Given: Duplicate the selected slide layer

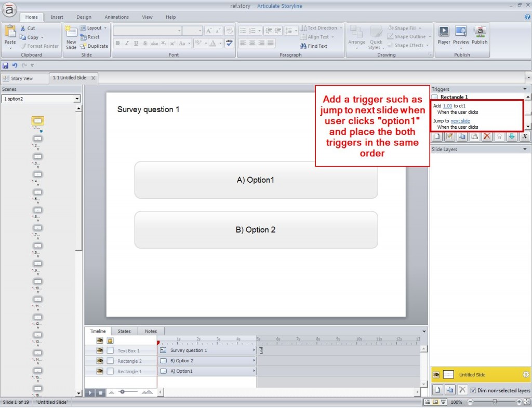Looking at the screenshot, I should coord(450,390).
